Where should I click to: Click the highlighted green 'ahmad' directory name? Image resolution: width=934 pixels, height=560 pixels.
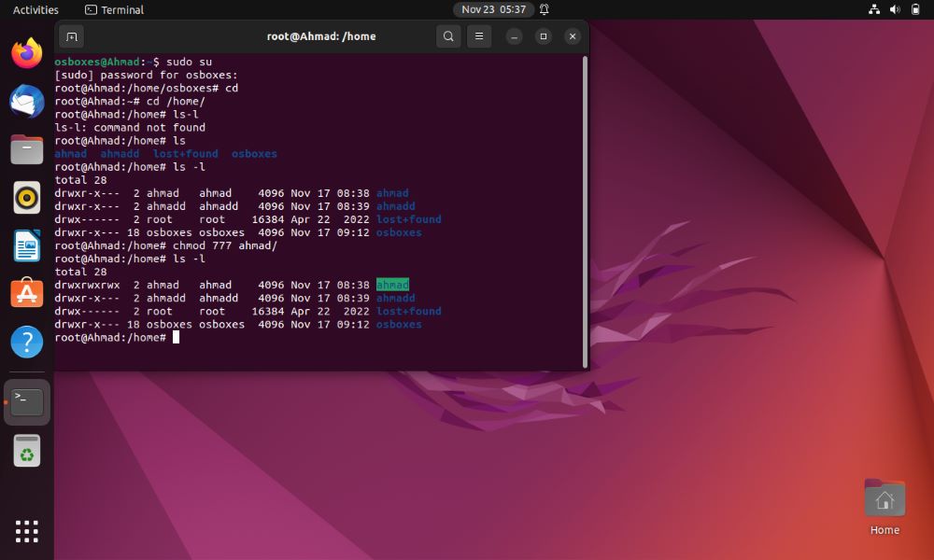[392, 285]
